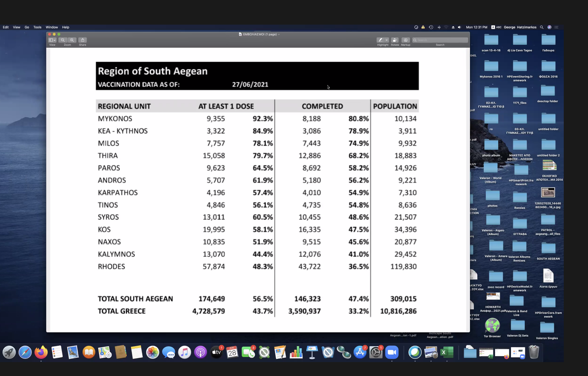Show the Markup toolbar

[405, 40]
